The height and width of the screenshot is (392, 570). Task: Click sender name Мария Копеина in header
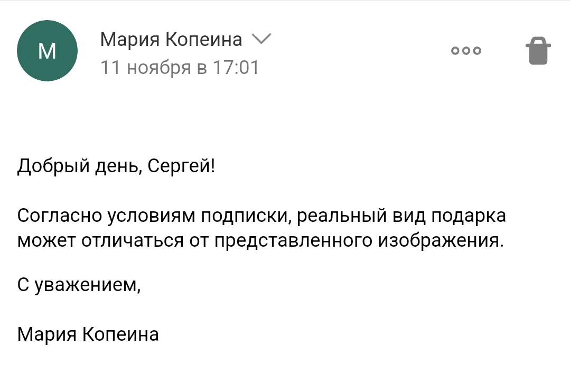point(171,40)
